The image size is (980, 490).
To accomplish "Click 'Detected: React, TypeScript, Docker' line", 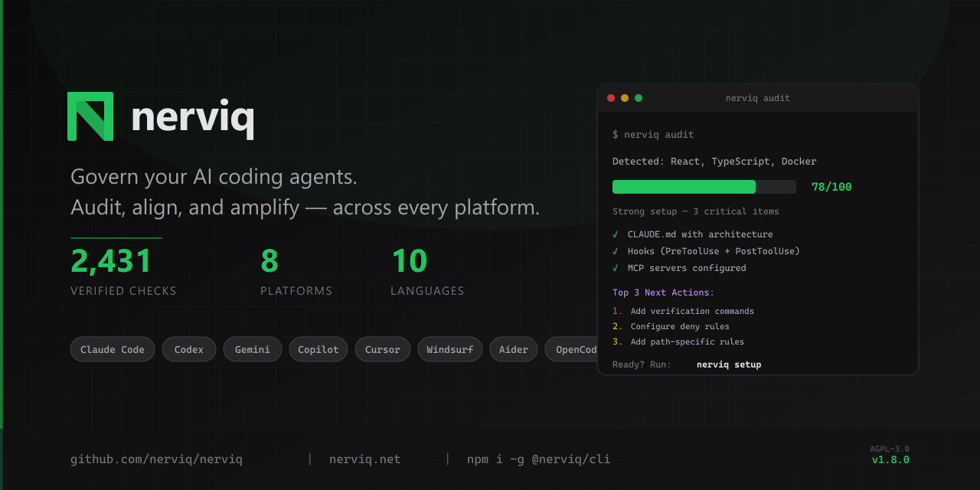I will (x=714, y=162).
